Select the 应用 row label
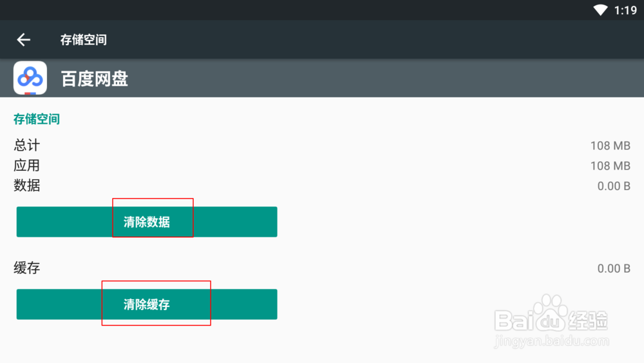The height and width of the screenshot is (363, 644). (26, 165)
